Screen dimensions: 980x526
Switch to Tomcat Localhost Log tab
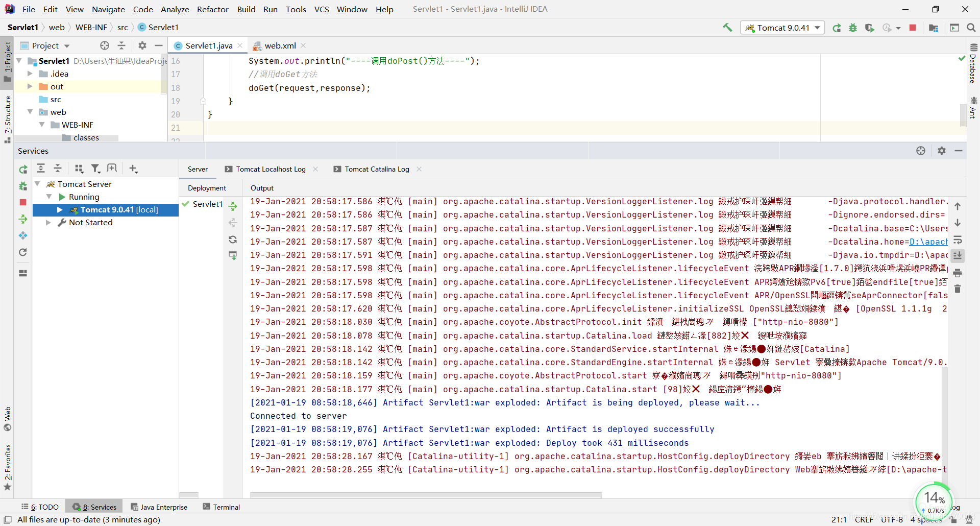pos(271,169)
